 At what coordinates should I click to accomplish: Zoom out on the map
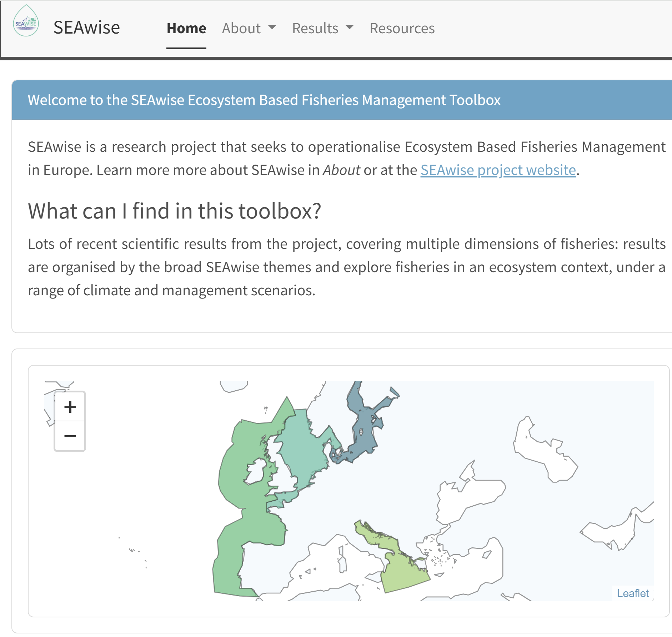[x=70, y=436]
